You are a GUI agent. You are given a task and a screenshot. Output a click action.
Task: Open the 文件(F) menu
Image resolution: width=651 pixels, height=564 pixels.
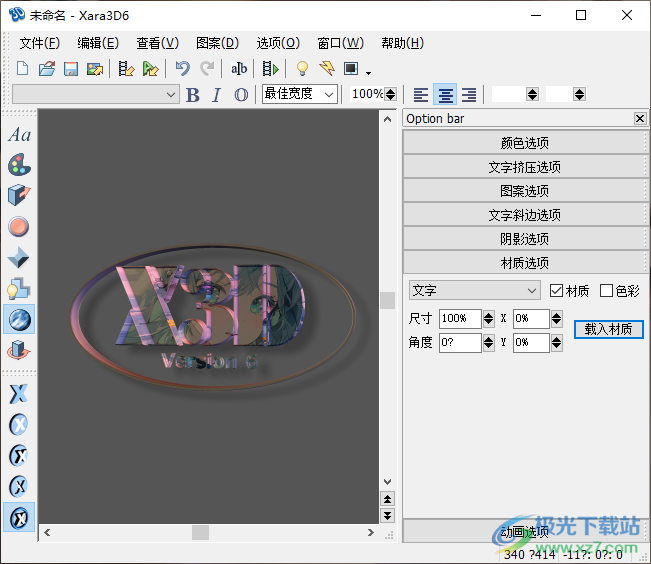click(39, 43)
